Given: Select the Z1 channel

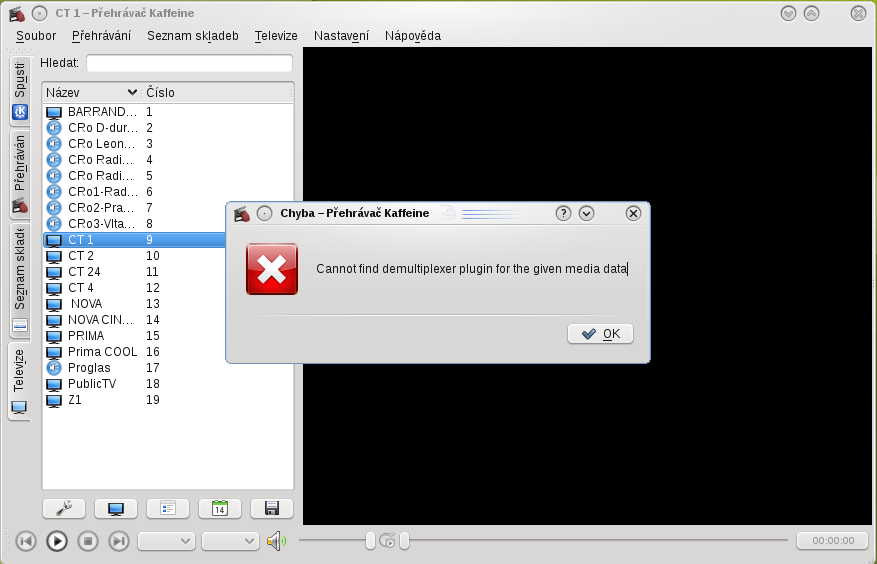Looking at the screenshot, I should (168, 400).
